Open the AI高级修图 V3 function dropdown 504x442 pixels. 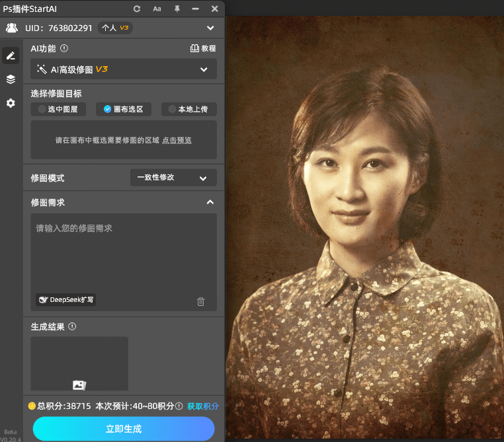(124, 69)
